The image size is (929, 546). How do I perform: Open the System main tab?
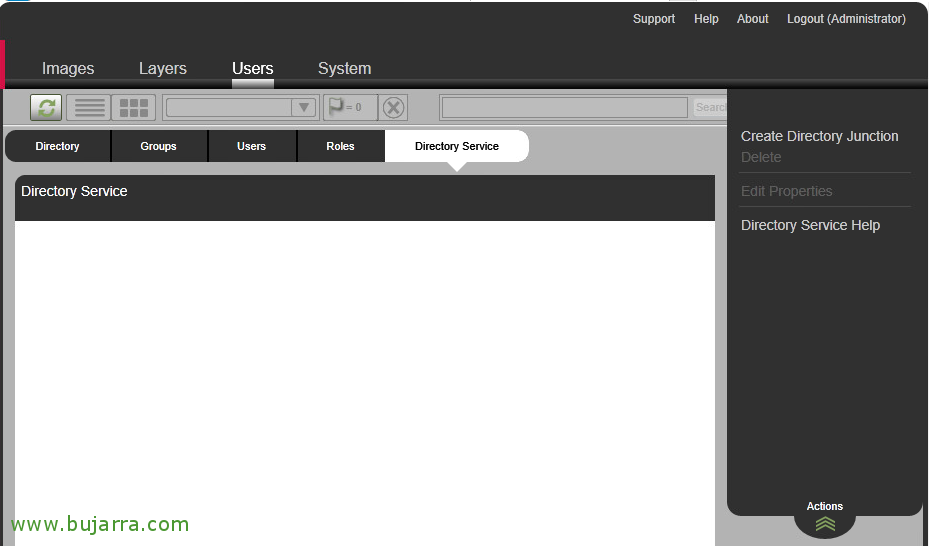(344, 69)
